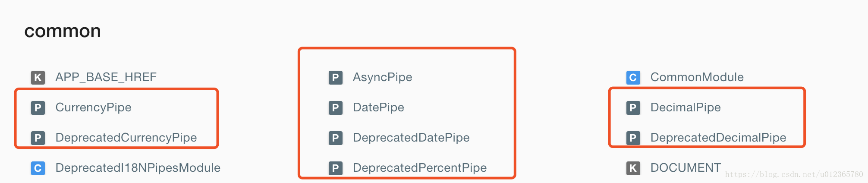This screenshot has height=183, width=868.
Task: Click the P badge next to DeprecatedPercentPipe
Action: (x=336, y=168)
